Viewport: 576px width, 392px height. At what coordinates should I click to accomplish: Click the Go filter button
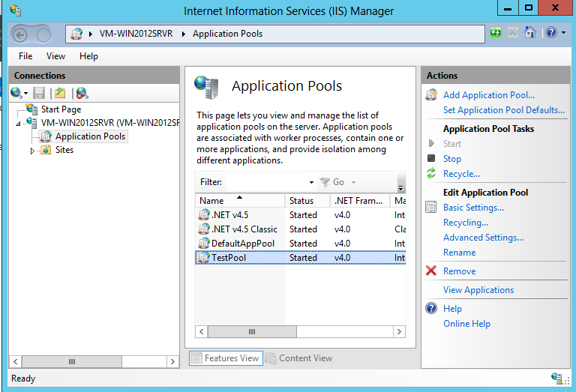point(331,182)
